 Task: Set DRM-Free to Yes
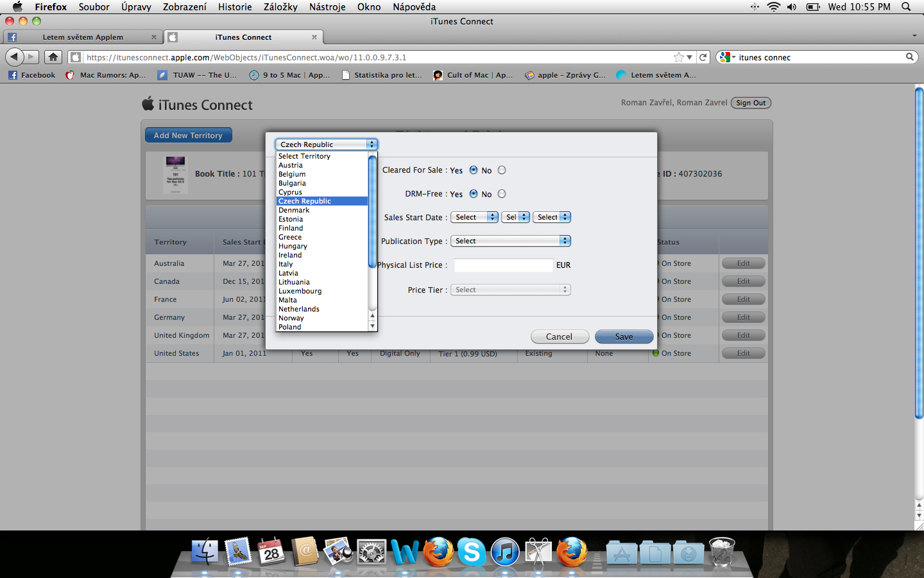pos(474,194)
